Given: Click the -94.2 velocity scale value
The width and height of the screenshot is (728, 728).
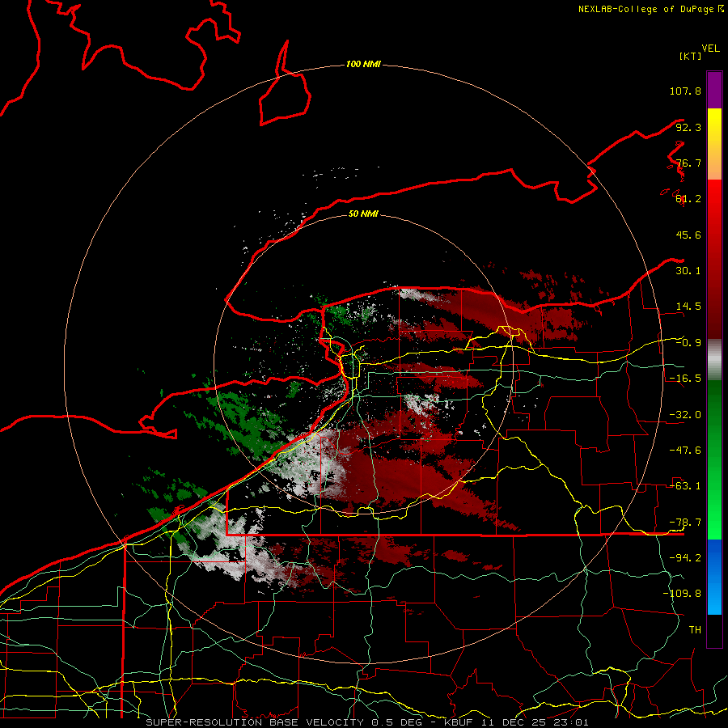Looking at the screenshot, I should [x=685, y=557].
